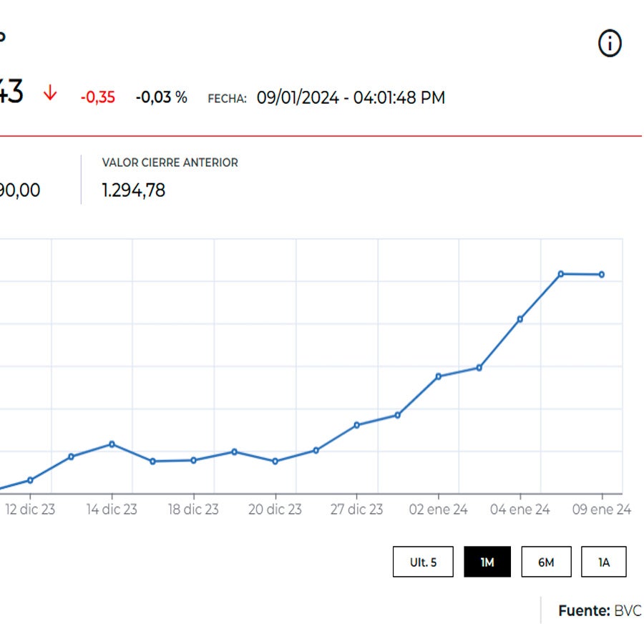Pick the 27 dic 23 data point
644x644 pixels.
tap(357, 425)
